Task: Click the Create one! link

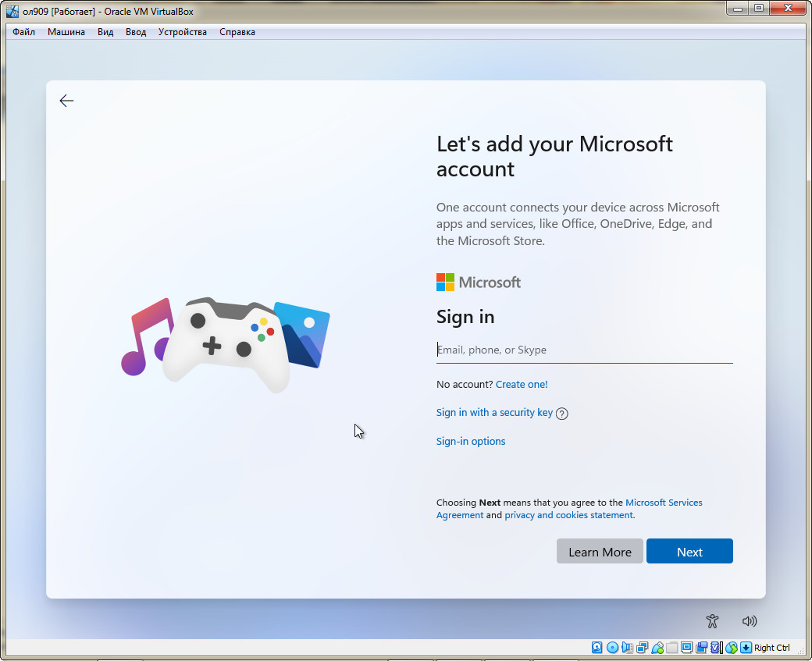Action: [522, 385]
